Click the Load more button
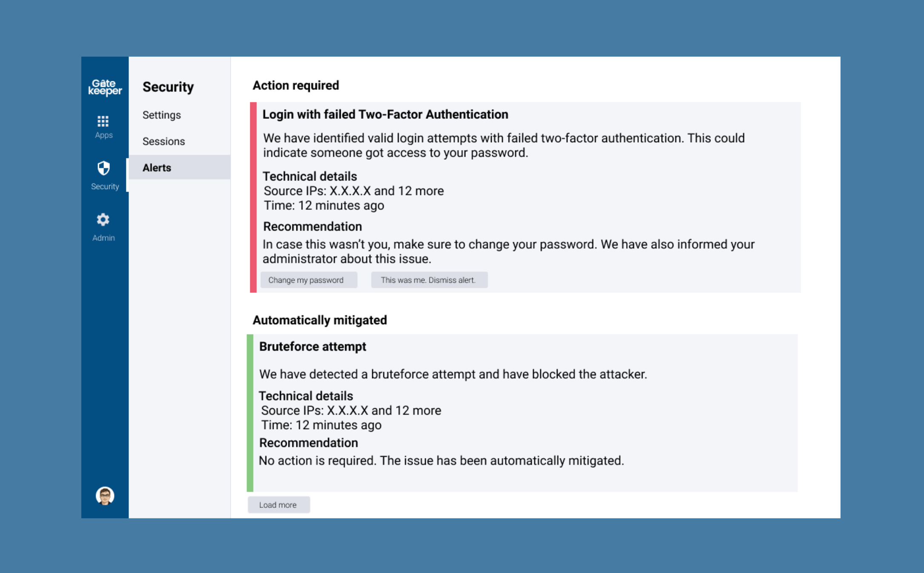The width and height of the screenshot is (924, 573). (279, 505)
